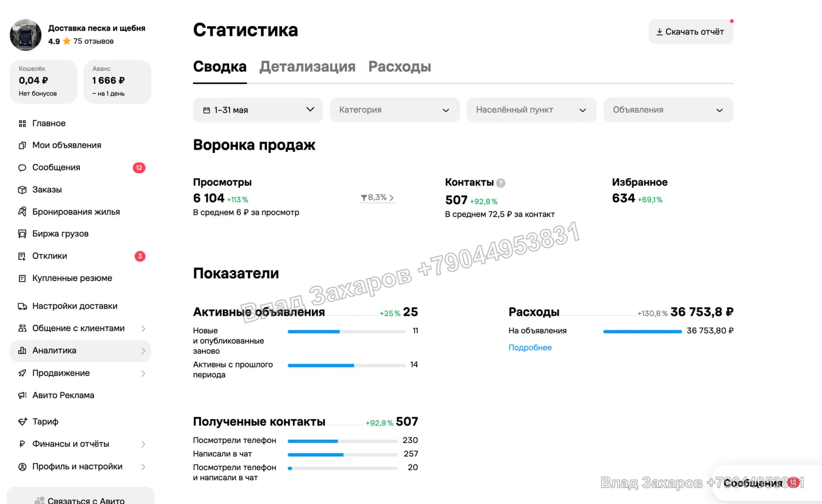The height and width of the screenshot is (504, 822).
Task: Click the Бронирования жилья icon
Action: (22, 212)
